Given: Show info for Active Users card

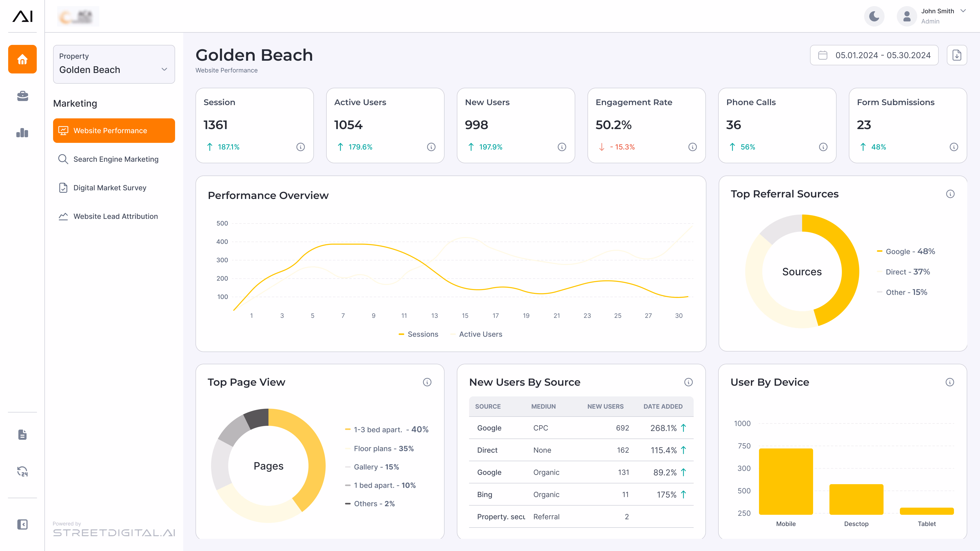Looking at the screenshot, I should (431, 147).
